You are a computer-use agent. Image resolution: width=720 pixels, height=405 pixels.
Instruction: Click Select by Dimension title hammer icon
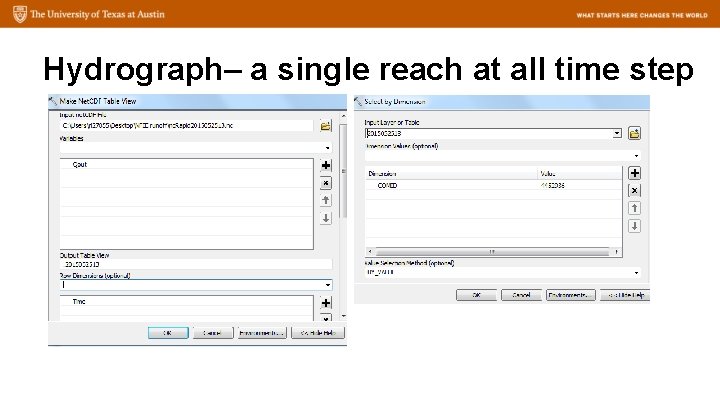pyautogui.click(x=358, y=101)
